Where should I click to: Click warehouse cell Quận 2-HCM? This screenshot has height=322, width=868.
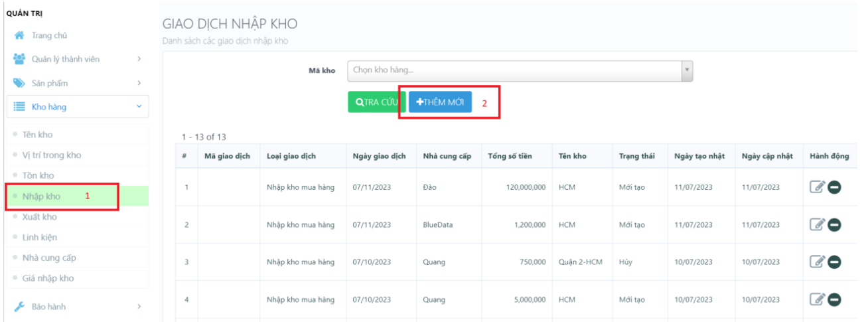coord(581,262)
